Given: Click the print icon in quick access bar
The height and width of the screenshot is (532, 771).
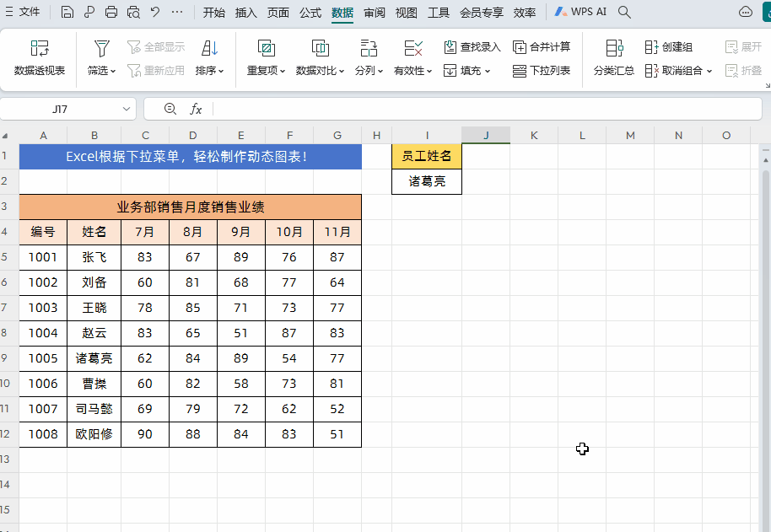Looking at the screenshot, I should (111, 13).
